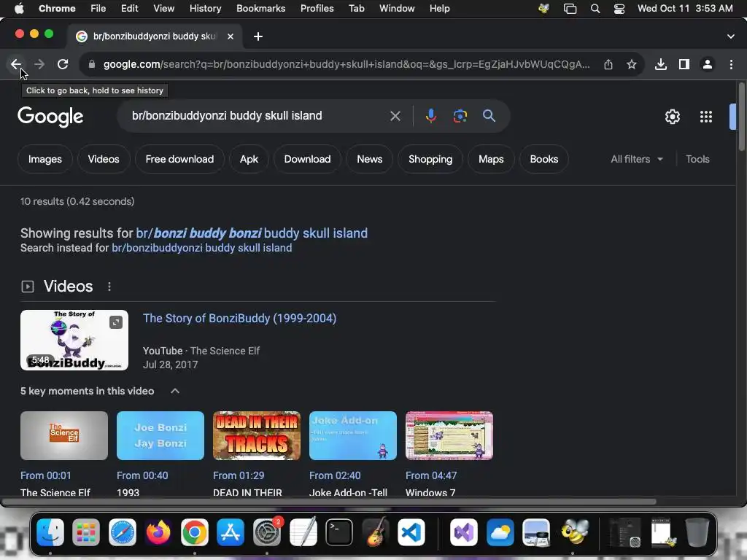
Task: Launch Finder from the Dock
Action: click(x=50, y=532)
